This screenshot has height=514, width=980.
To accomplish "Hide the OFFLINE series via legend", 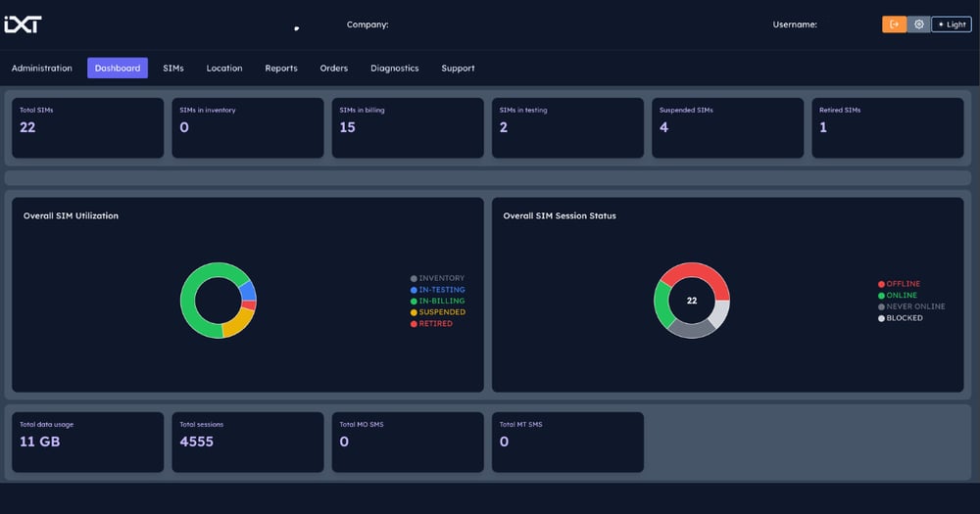I will 903,284.
